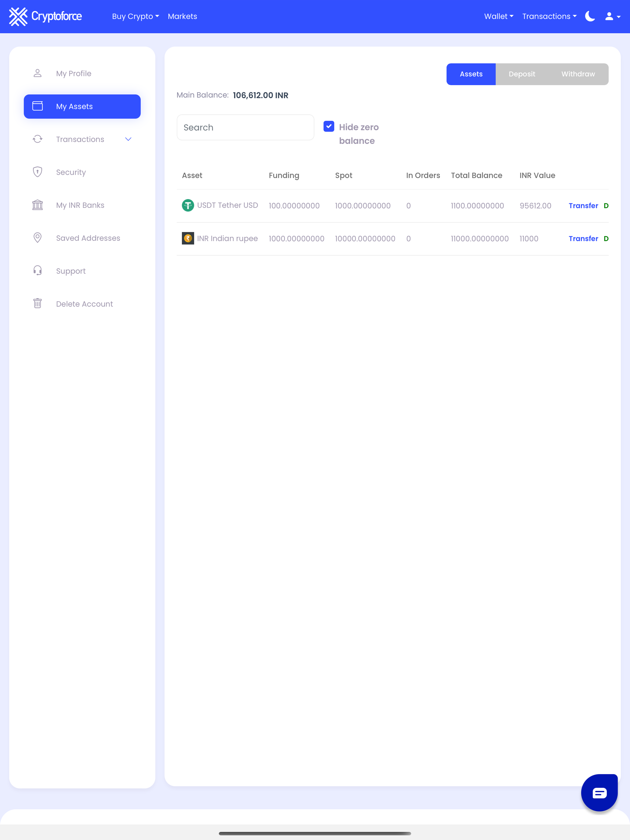This screenshot has height=840, width=630.
Task: Open My Profile in sidebar
Action: pos(82,73)
